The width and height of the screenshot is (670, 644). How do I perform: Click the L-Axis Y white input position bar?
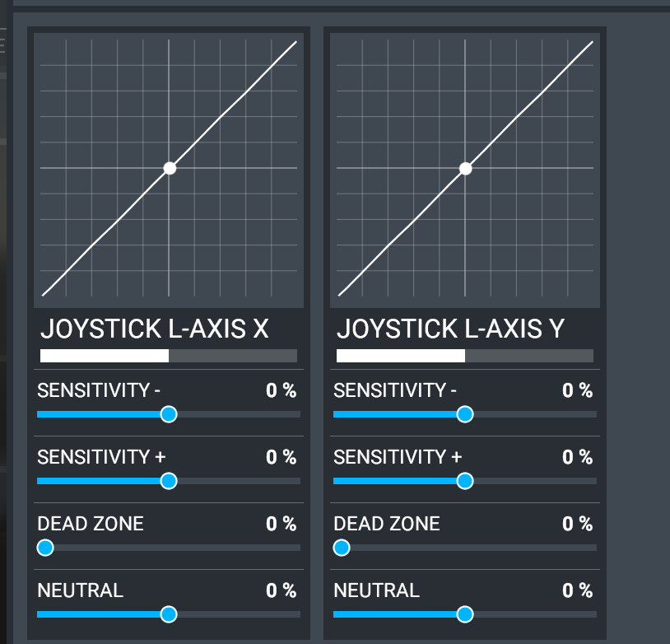[x=401, y=356]
